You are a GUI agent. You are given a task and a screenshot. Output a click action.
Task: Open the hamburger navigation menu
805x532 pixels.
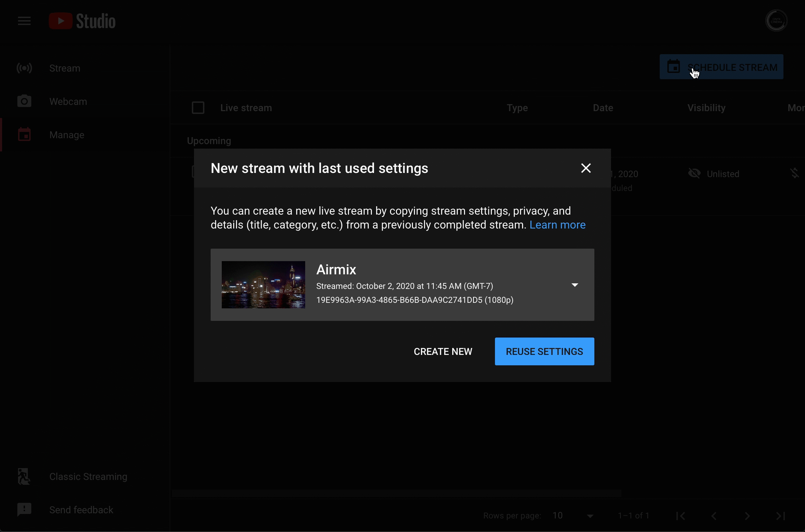[24, 21]
